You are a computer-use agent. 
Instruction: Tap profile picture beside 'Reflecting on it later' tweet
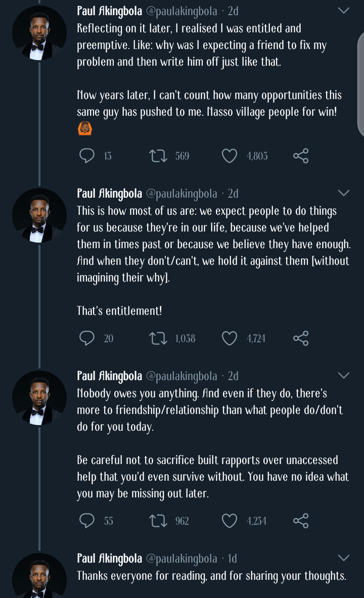[39, 32]
